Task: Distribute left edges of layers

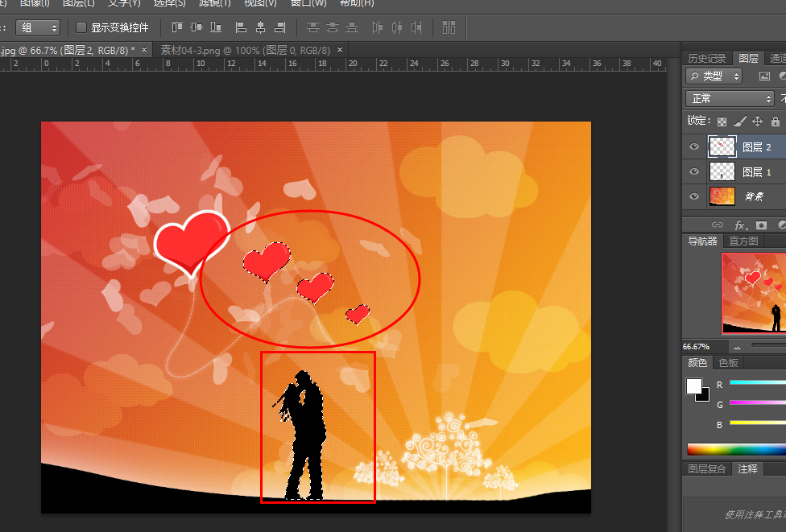Action: pyautogui.click(x=378, y=27)
